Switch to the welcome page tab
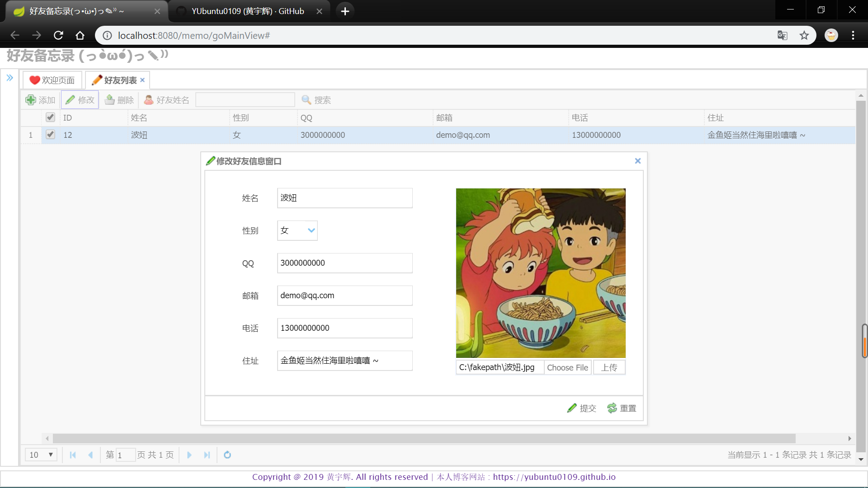Image resolution: width=868 pixels, height=488 pixels. (52, 80)
